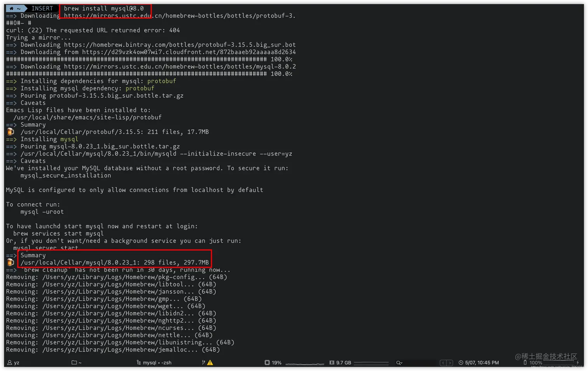The width and height of the screenshot is (588, 371).
Task: Click the CPU usage graph line
Action: 304,364
